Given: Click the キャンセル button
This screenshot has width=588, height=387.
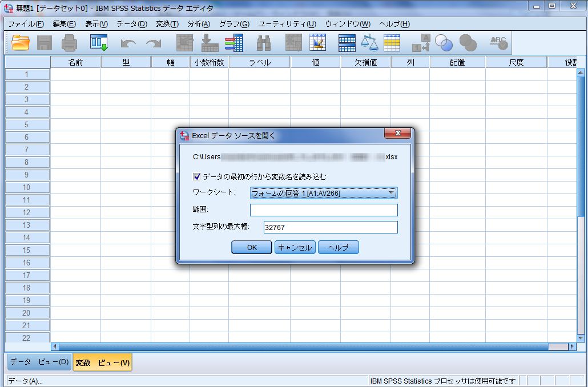Looking at the screenshot, I should tap(295, 248).
